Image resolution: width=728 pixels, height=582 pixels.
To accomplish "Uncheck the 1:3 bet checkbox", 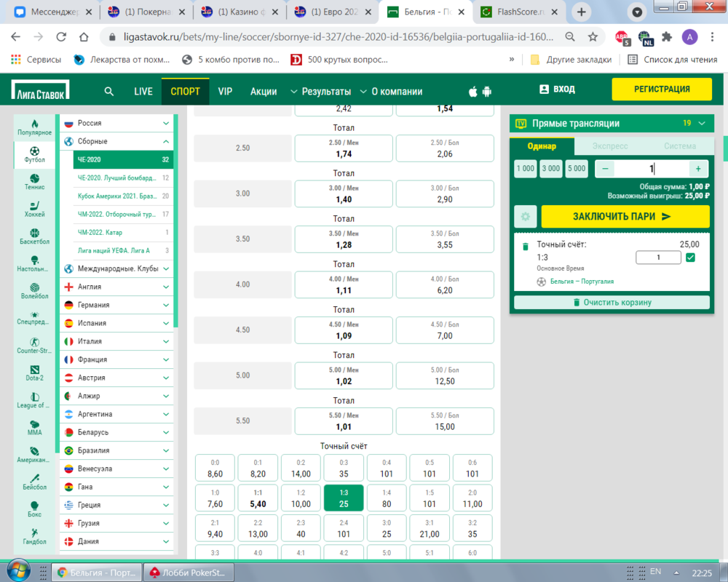I will 690,258.
